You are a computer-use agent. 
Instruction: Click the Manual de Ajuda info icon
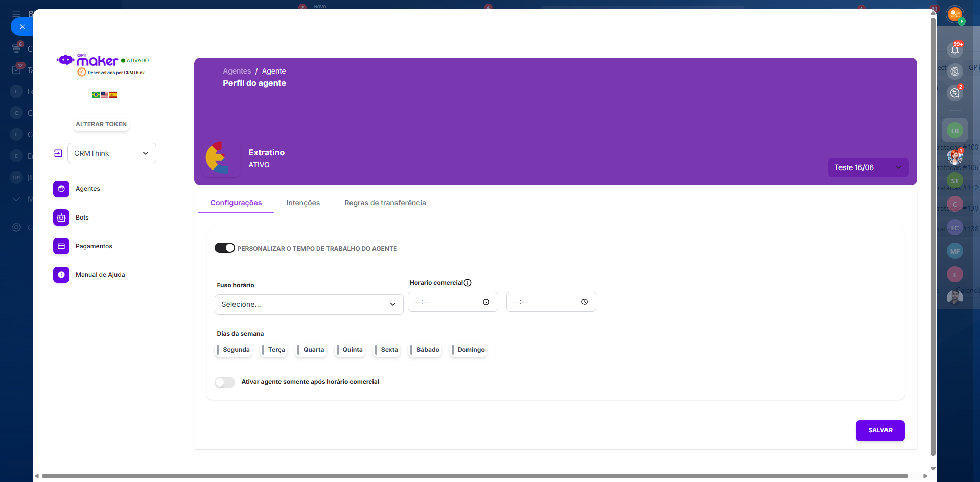point(61,275)
